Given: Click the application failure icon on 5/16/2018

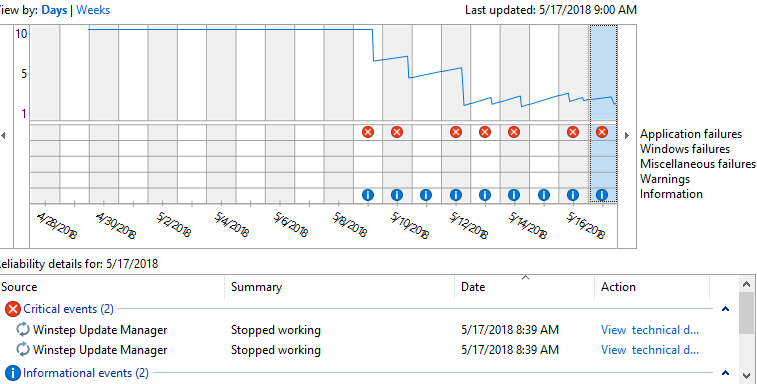Looking at the screenshot, I should tap(573, 132).
